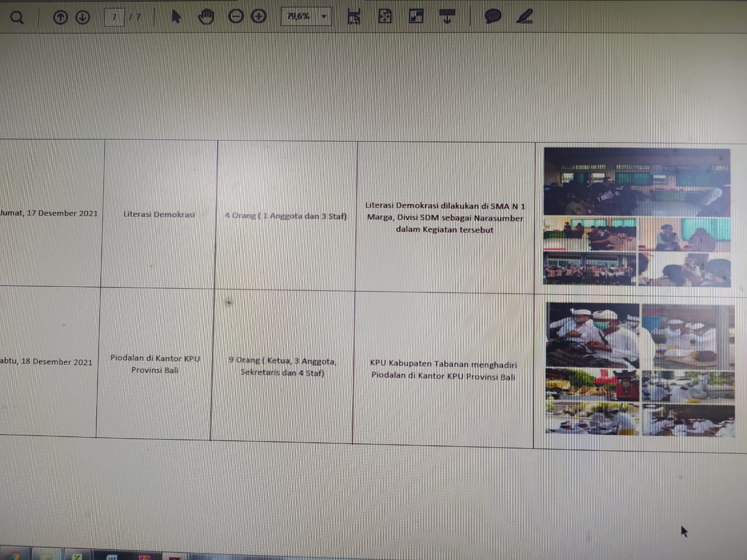Click the search magnifier icon
The width and height of the screenshot is (747, 560).
point(17,17)
